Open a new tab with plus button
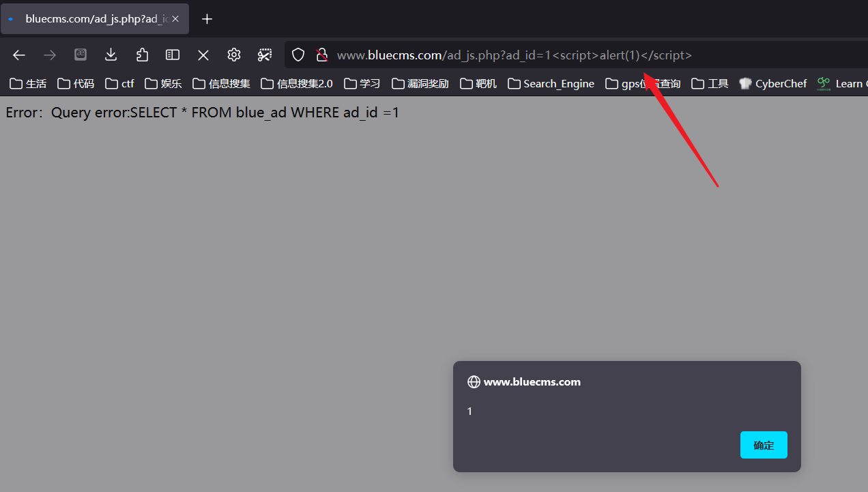The height and width of the screenshot is (492, 868). pyautogui.click(x=207, y=19)
